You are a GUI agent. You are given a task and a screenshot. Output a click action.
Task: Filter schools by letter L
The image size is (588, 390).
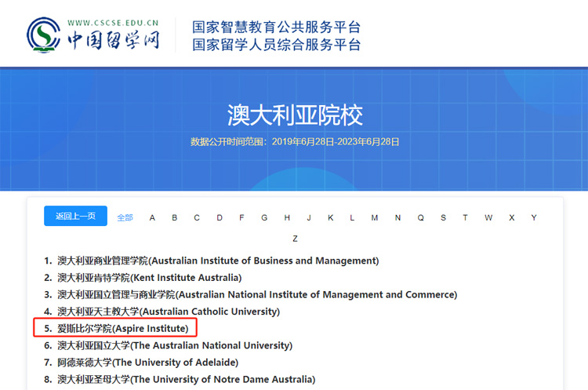pyautogui.click(x=352, y=217)
